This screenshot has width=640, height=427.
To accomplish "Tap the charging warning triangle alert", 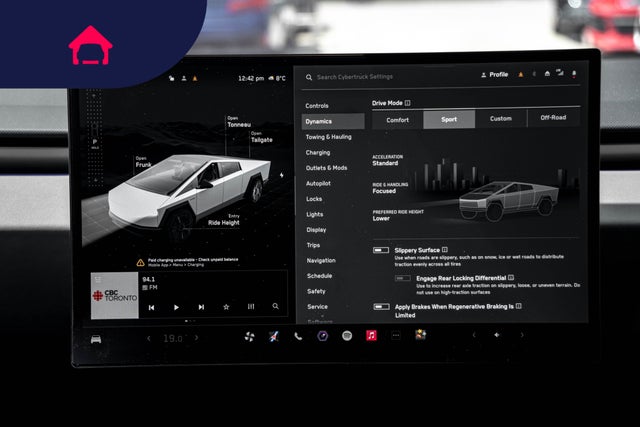I will coord(140,262).
